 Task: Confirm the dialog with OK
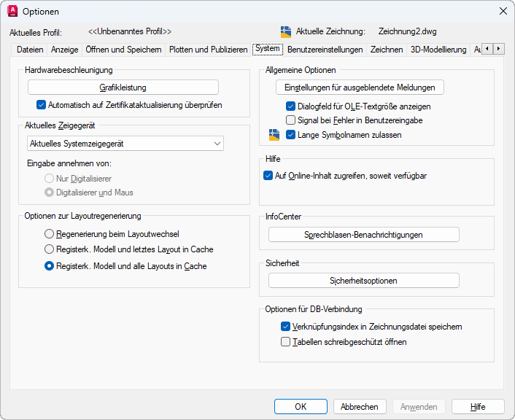click(301, 407)
